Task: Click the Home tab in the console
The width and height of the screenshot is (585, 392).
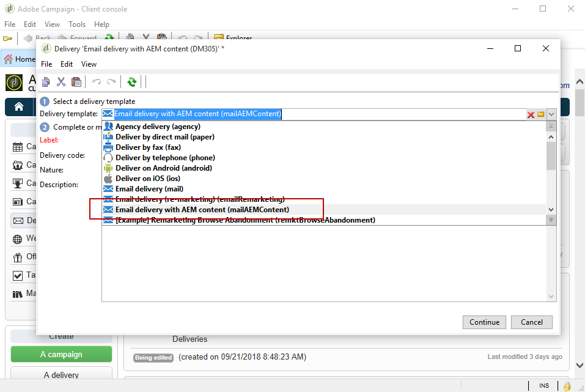Action: [x=19, y=59]
